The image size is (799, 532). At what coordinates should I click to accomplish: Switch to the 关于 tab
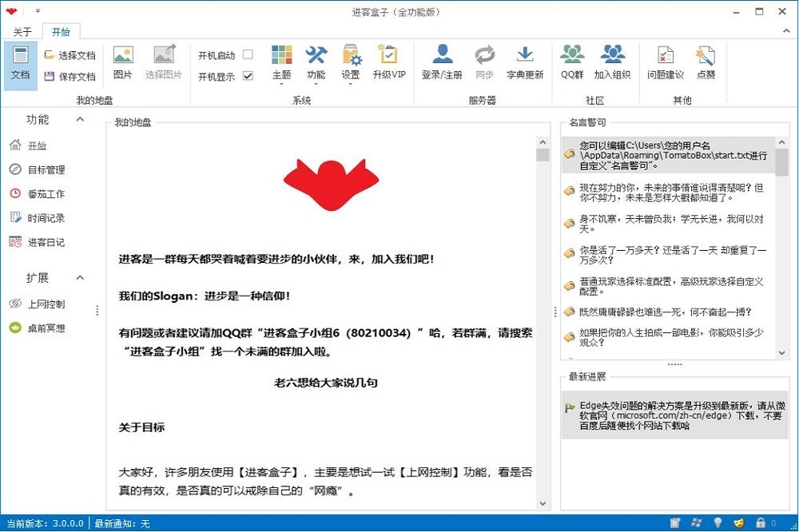point(22,32)
